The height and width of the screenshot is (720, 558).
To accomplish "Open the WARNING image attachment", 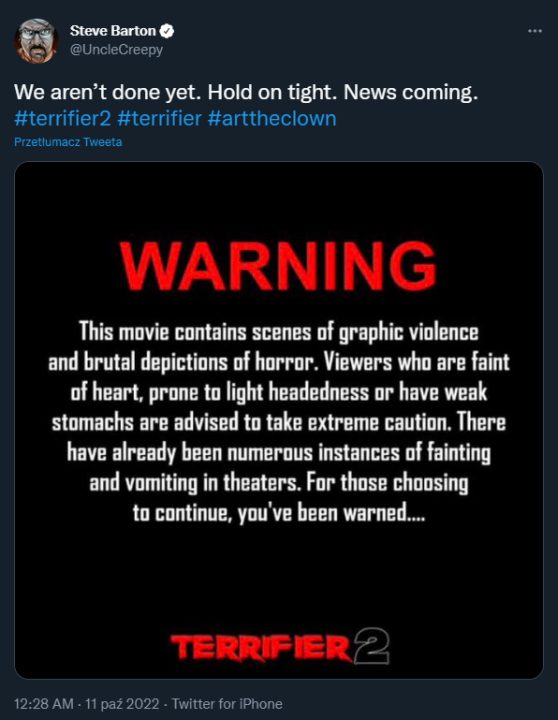I will point(279,420).
